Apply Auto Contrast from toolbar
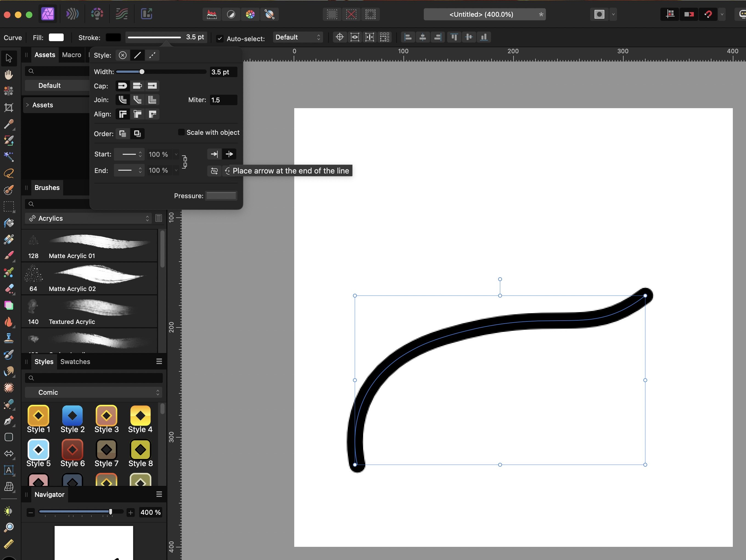Image resolution: width=746 pixels, height=560 pixels. [x=231, y=14]
